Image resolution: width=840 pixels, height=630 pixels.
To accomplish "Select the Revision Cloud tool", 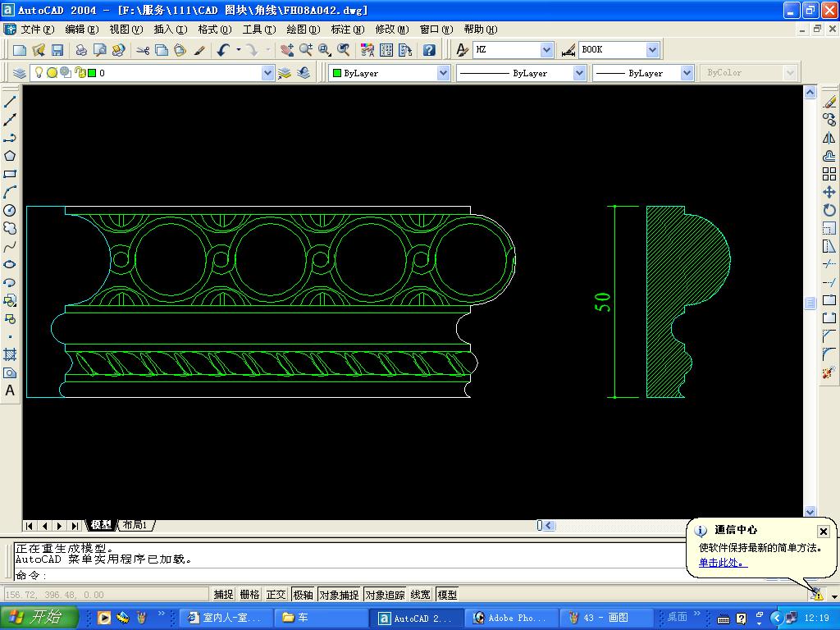I will tap(10, 228).
